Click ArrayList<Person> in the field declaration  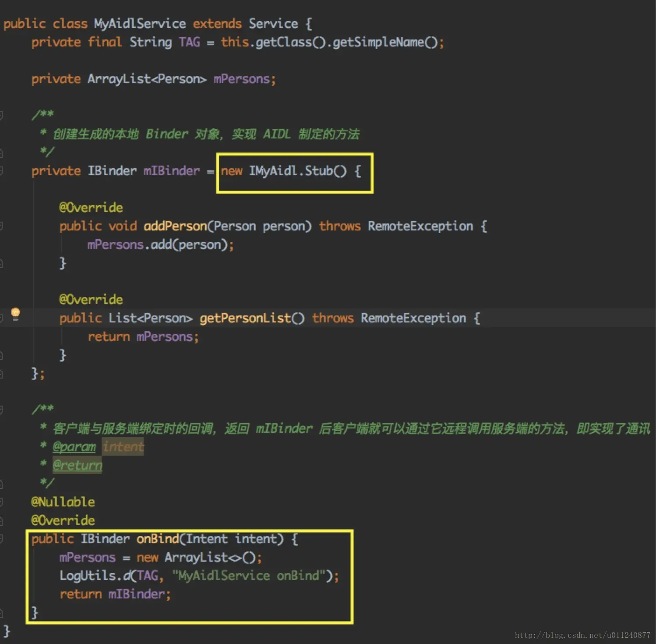pyautogui.click(x=147, y=79)
